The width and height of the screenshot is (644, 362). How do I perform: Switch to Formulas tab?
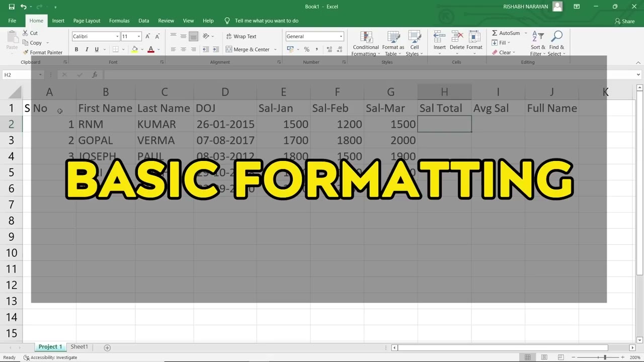pyautogui.click(x=119, y=21)
